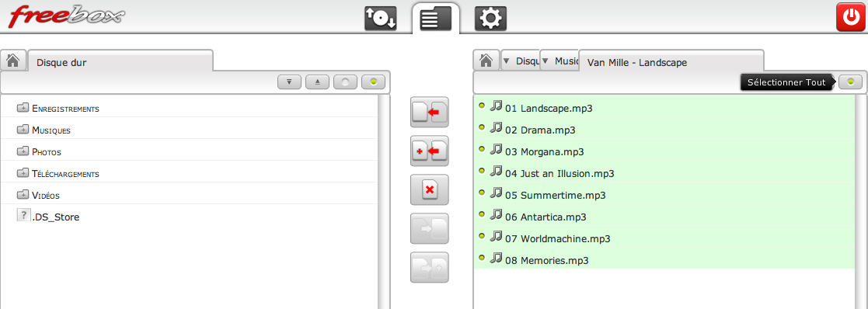
Task: Select file name 01 Landscape.mp3
Action: point(549,109)
